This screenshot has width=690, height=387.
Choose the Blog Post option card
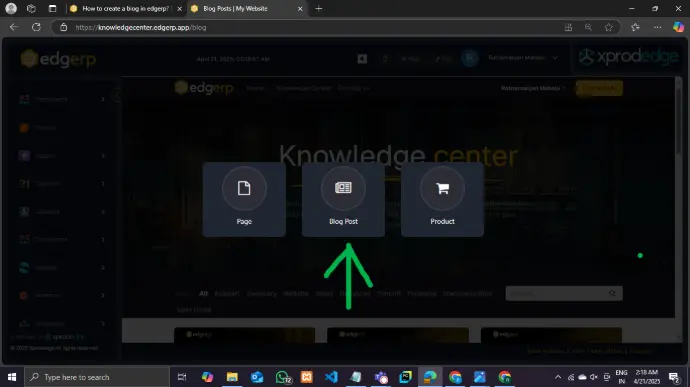343,199
